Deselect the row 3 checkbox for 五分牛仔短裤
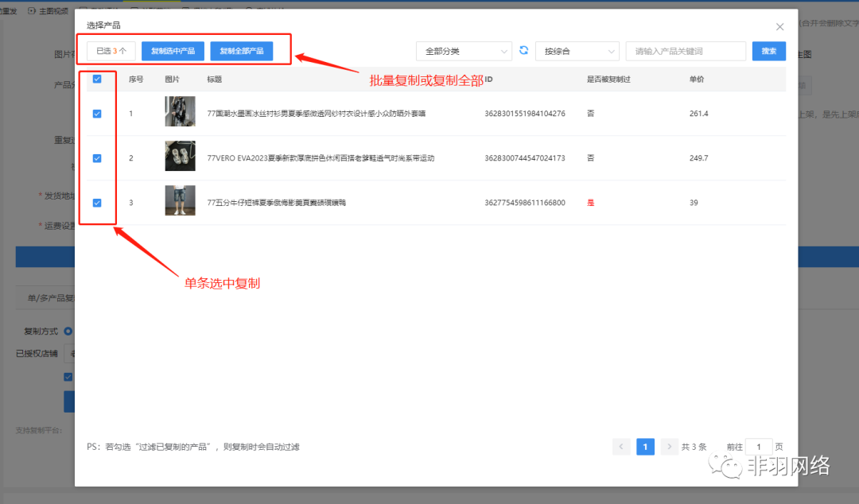Image resolution: width=859 pixels, height=504 pixels. (x=97, y=203)
